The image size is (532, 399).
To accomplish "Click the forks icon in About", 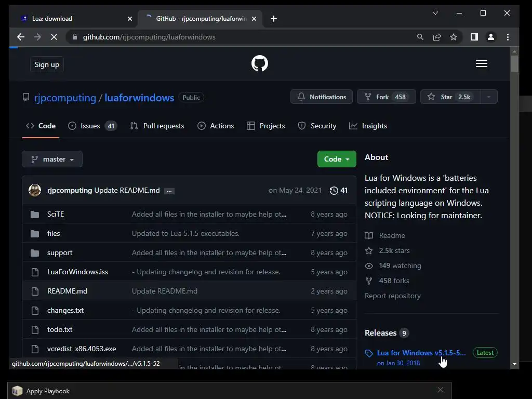I will 369,281.
